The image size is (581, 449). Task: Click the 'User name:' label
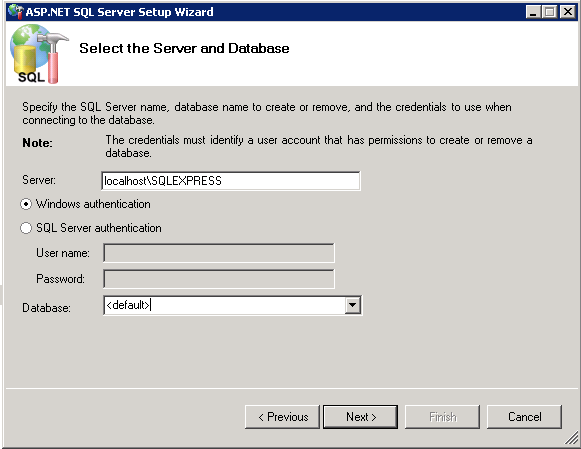[x=63, y=253]
